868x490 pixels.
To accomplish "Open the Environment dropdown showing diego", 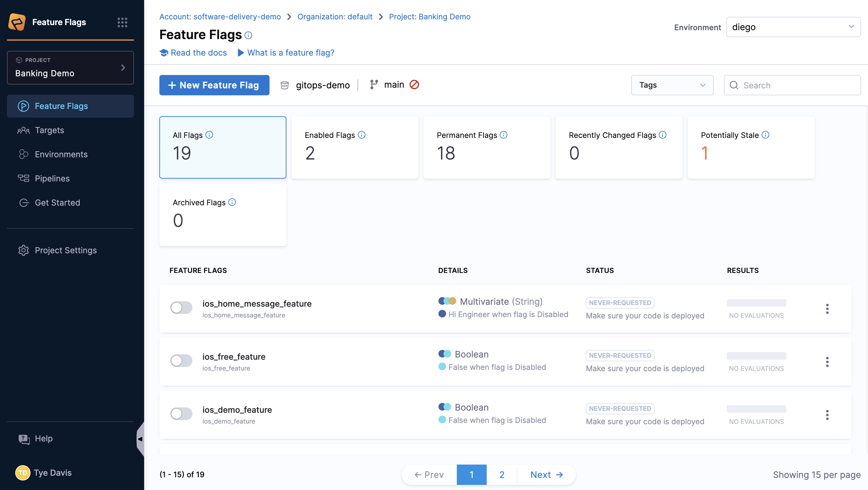I will pyautogui.click(x=793, y=27).
